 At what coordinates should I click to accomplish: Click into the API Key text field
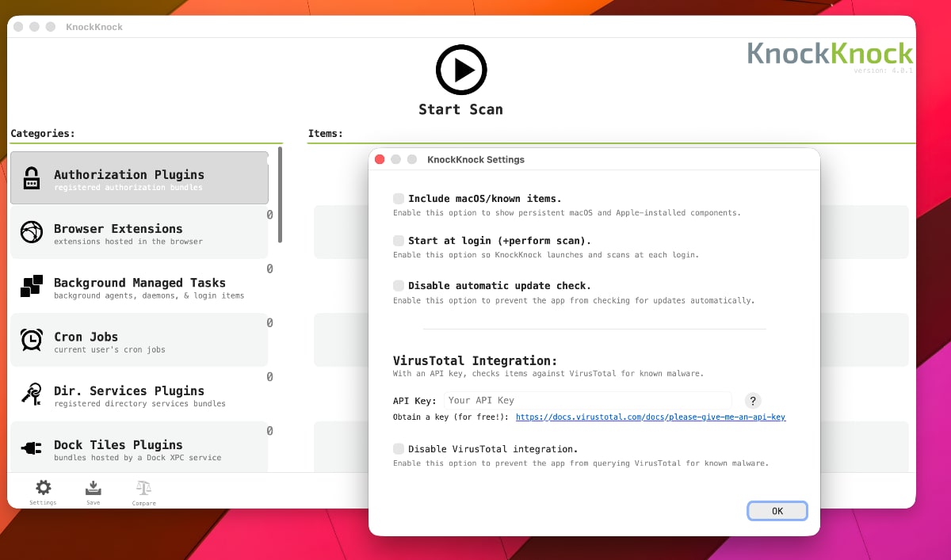pyautogui.click(x=586, y=401)
